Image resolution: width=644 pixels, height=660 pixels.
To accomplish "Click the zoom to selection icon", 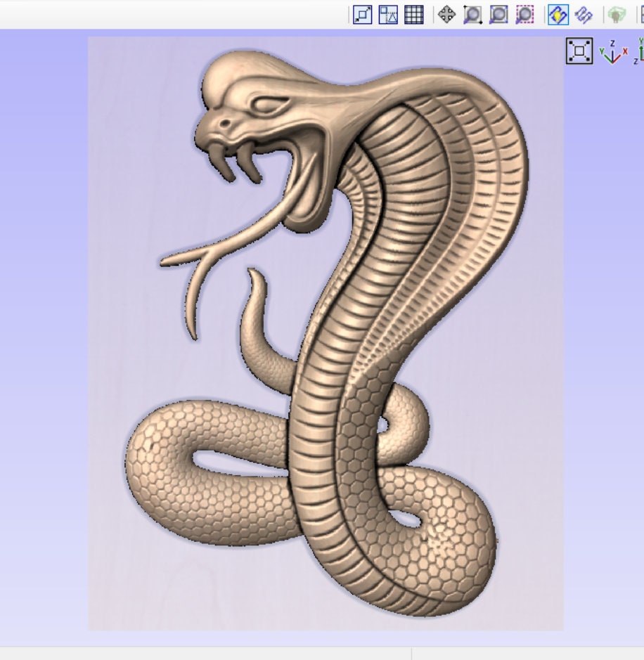I will [x=523, y=15].
